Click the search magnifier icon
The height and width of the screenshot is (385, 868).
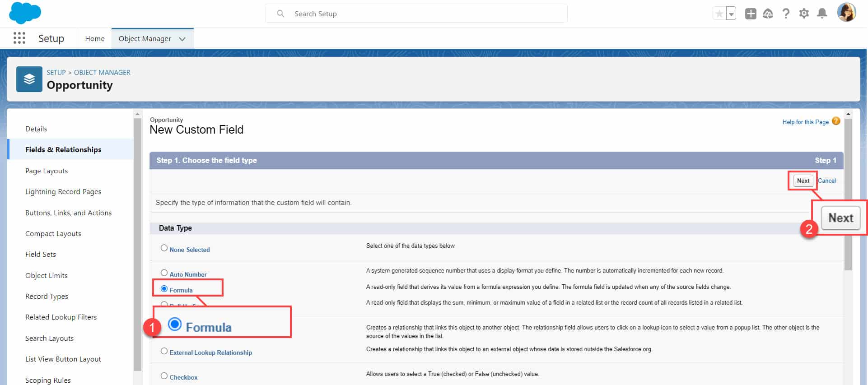pyautogui.click(x=280, y=14)
